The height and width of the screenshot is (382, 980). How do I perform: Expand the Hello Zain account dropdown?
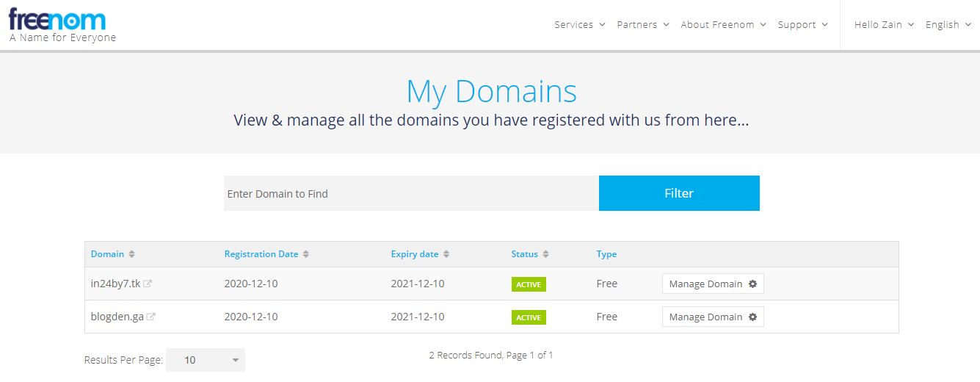pos(884,24)
